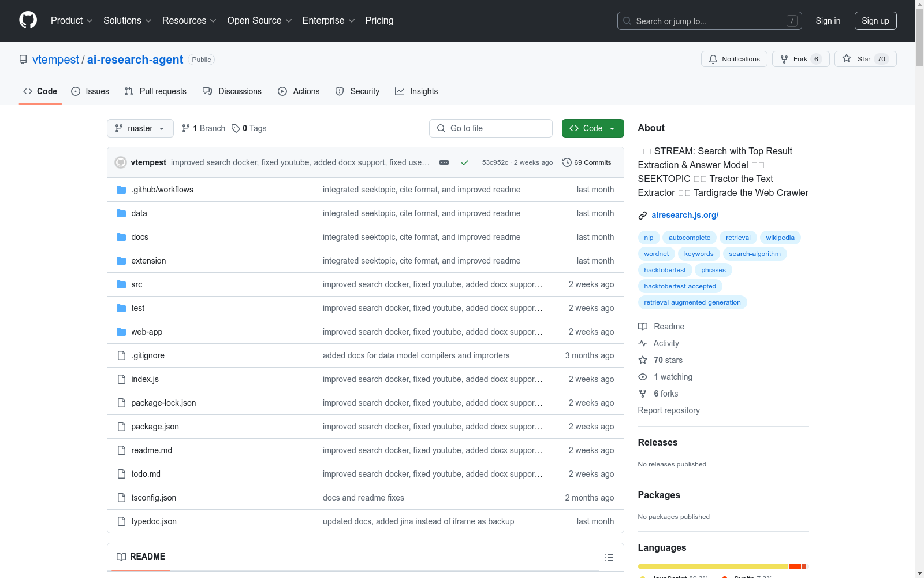This screenshot has width=924, height=578.
Task: Click the package-lock.json file icon
Action: [x=121, y=403]
